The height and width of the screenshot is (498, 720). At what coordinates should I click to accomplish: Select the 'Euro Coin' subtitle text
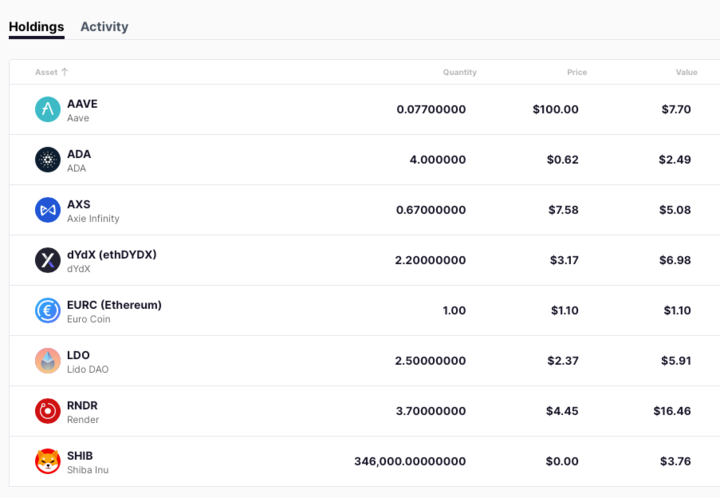(89, 319)
